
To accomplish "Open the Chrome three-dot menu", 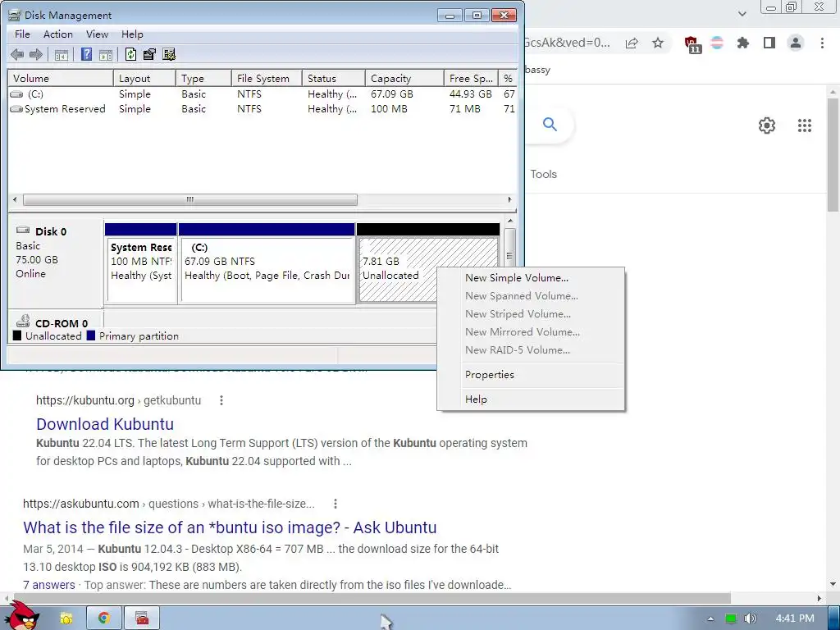I will pyautogui.click(x=822, y=43).
